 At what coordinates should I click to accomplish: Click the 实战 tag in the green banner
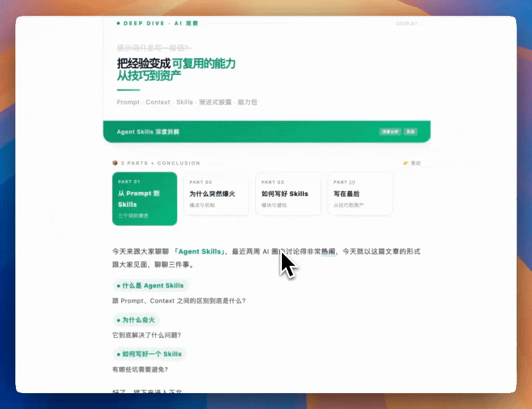point(410,132)
